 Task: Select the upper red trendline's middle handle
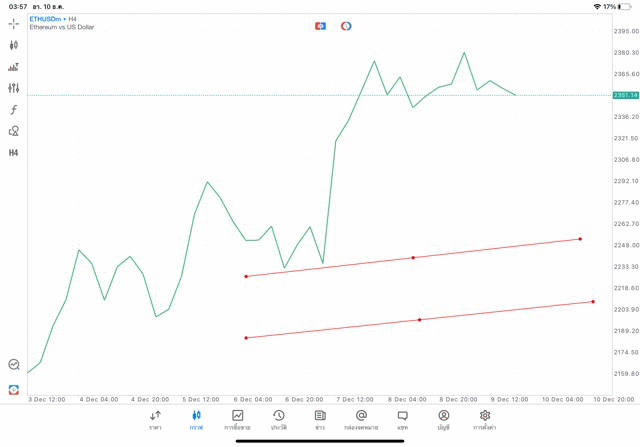pos(413,258)
